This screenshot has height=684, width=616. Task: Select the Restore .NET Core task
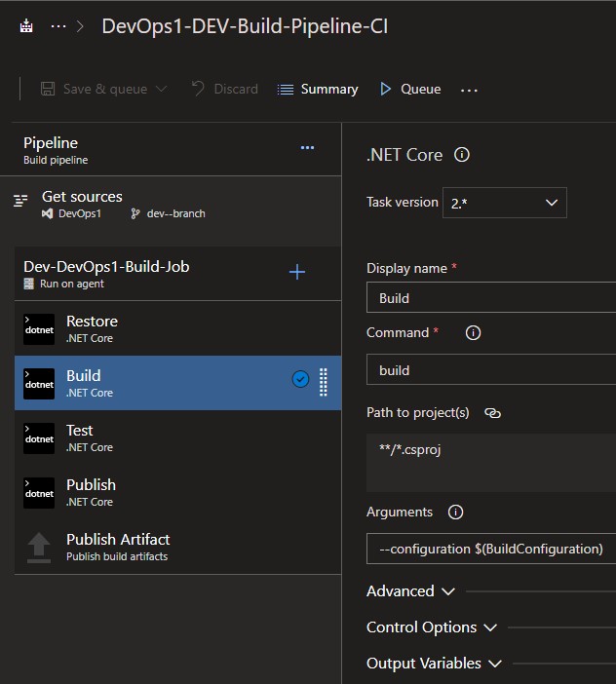[178, 328]
